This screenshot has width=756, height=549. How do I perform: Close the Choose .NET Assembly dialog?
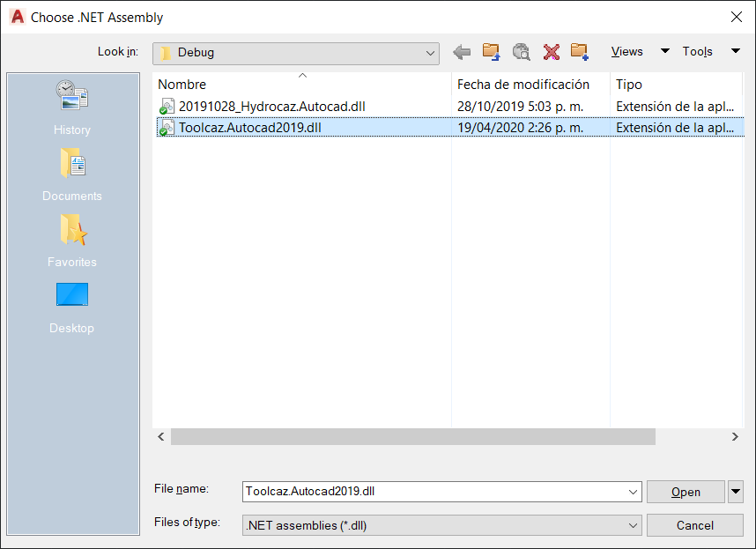tap(737, 17)
